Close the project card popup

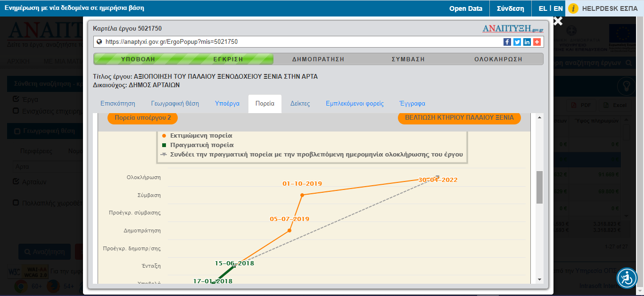coord(558,21)
